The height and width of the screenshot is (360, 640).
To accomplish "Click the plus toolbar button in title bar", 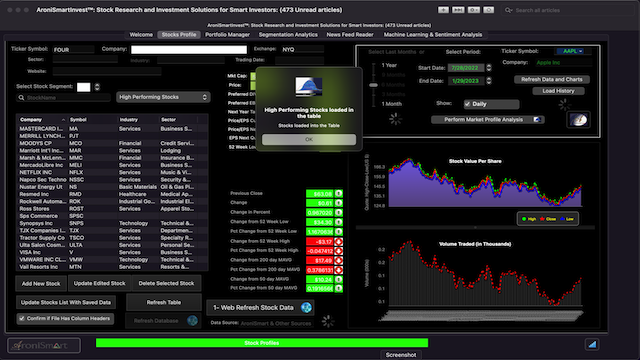I will (x=443, y=10).
